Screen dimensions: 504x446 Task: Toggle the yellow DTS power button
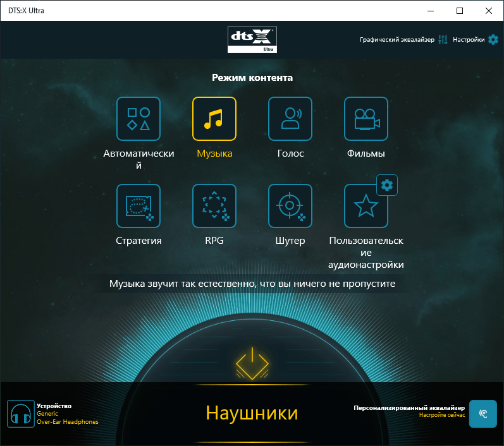point(252,364)
